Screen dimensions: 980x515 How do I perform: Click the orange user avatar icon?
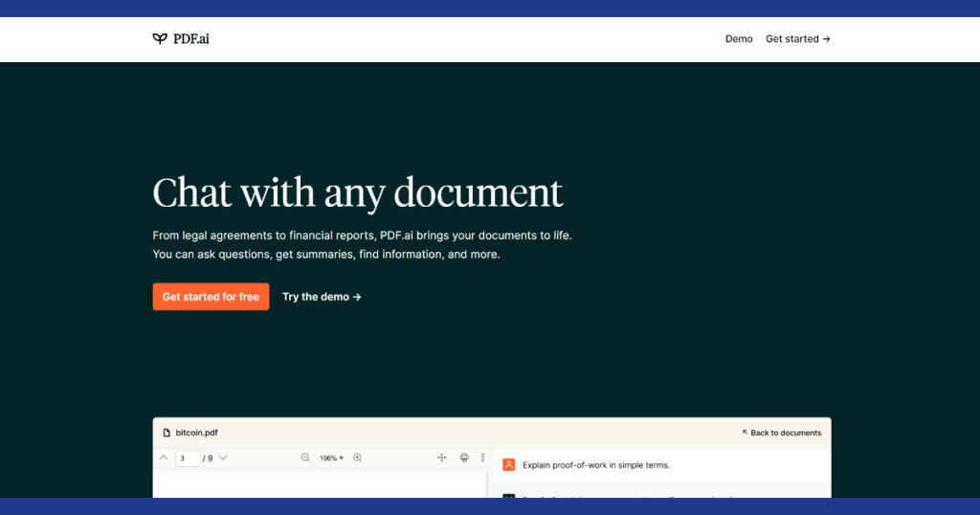(x=509, y=465)
